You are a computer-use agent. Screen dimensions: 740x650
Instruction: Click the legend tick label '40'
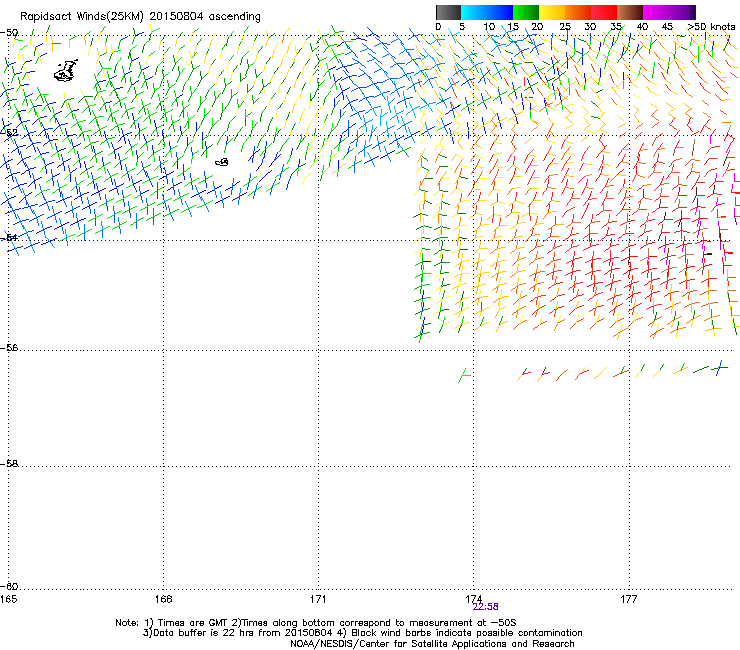[x=642, y=27]
